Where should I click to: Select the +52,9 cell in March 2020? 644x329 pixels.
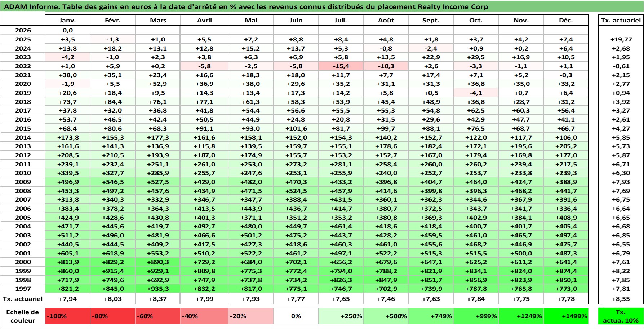click(158, 84)
